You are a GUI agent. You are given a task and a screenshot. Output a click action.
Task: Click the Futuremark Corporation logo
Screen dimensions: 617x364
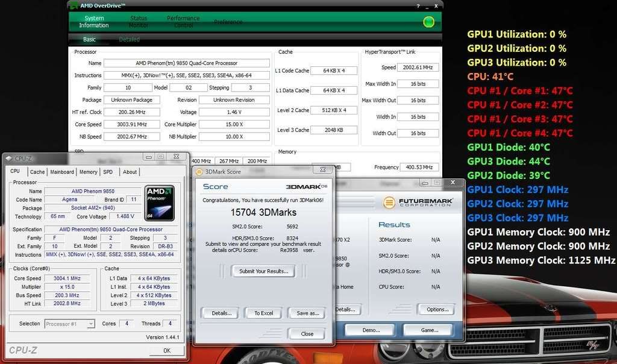point(418,202)
